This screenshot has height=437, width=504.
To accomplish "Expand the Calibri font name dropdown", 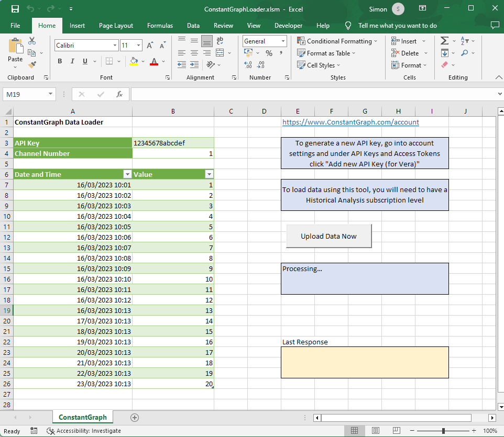I will (115, 46).
